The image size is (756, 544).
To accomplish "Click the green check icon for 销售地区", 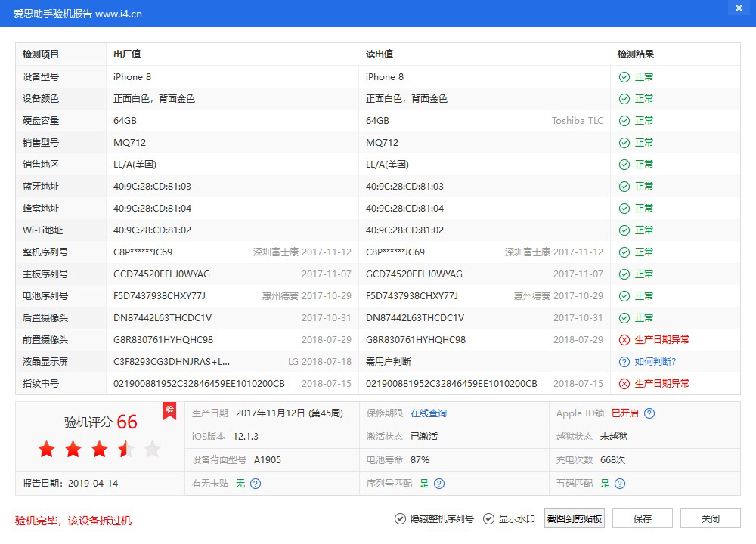I will coord(624,165).
